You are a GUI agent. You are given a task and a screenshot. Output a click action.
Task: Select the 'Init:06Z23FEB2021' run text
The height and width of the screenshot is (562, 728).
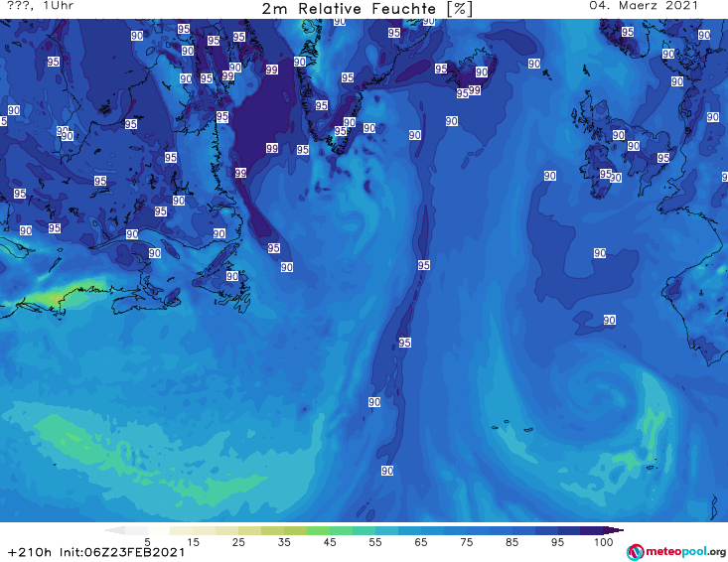click(x=122, y=552)
